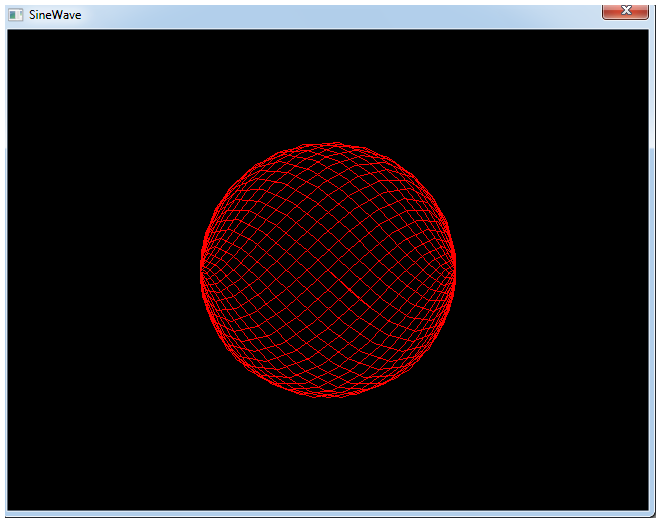
Task: Click the red wireframe sphere
Action: pos(328,270)
